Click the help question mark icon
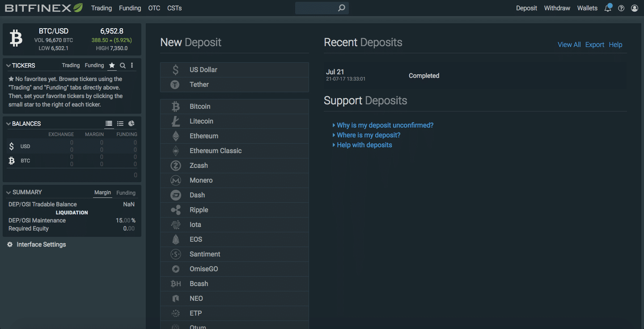Image resolution: width=644 pixels, height=329 pixels. (x=621, y=8)
